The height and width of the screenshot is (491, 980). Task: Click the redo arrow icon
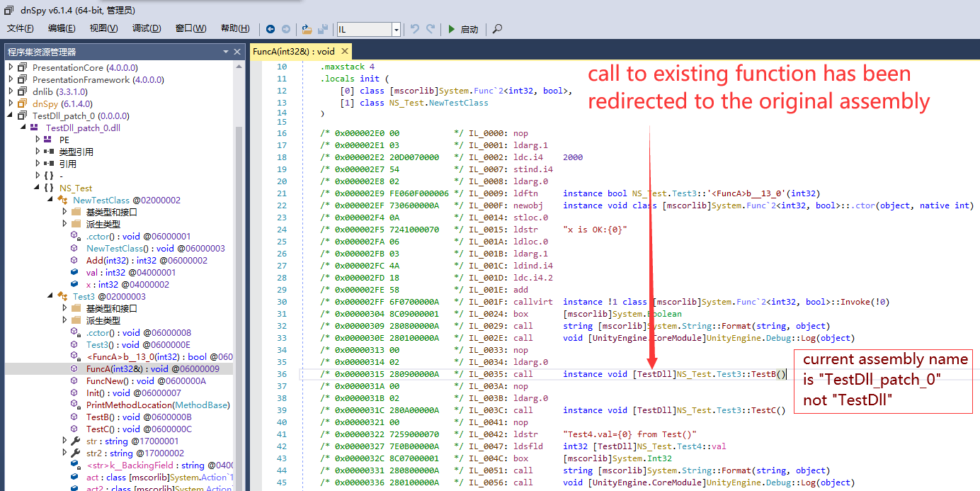[430, 29]
